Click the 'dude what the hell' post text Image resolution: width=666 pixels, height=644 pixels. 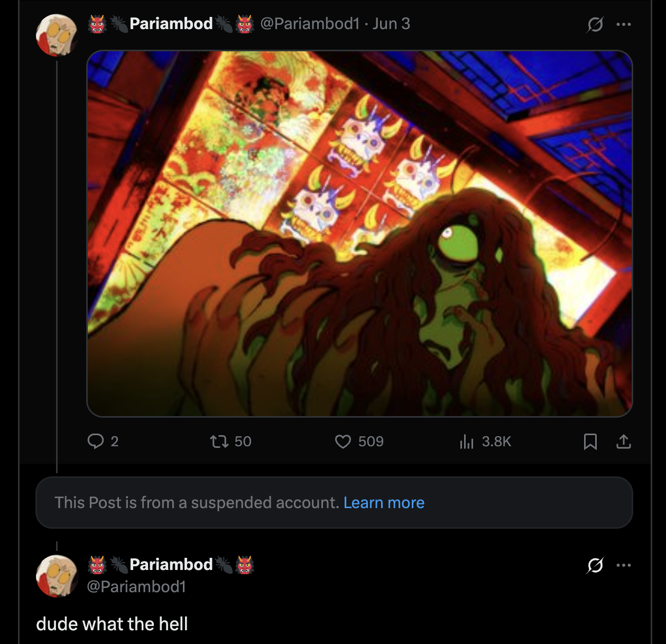(112, 624)
